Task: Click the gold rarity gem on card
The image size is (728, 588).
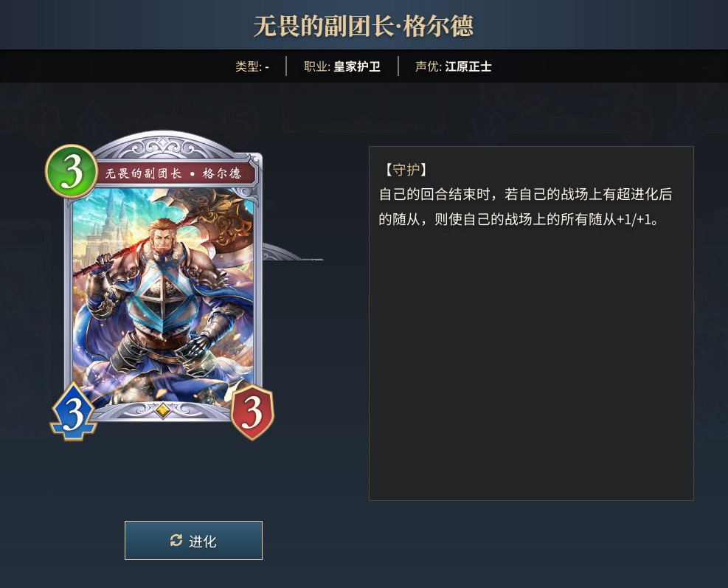Action: point(162,410)
